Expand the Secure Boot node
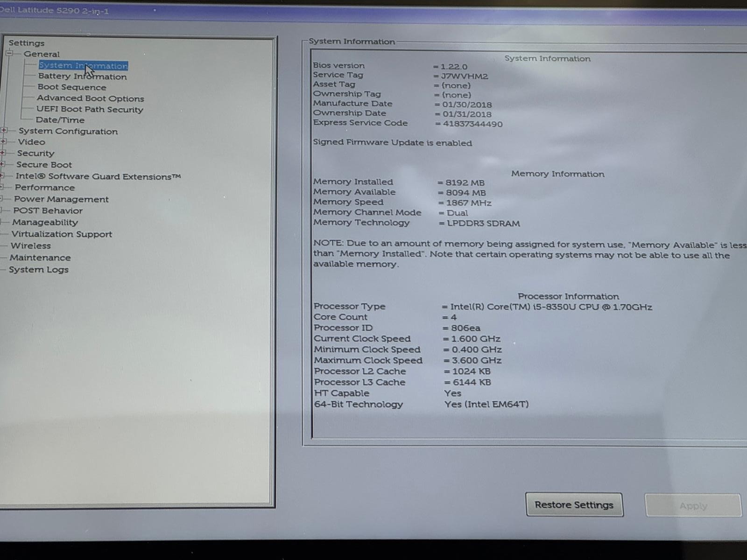 (x=2, y=164)
